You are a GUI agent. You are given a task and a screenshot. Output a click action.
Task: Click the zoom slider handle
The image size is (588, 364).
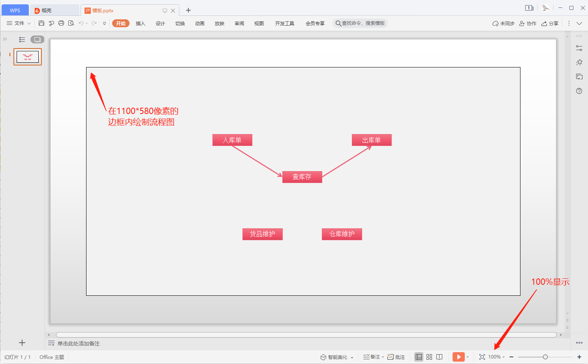click(x=545, y=357)
